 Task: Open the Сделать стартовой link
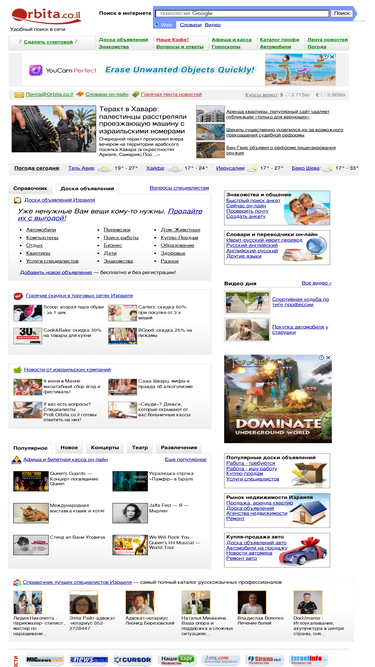pyautogui.click(x=48, y=42)
